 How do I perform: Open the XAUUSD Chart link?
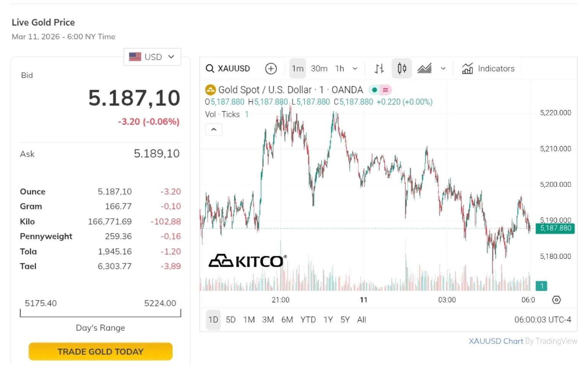[x=496, y=341]
